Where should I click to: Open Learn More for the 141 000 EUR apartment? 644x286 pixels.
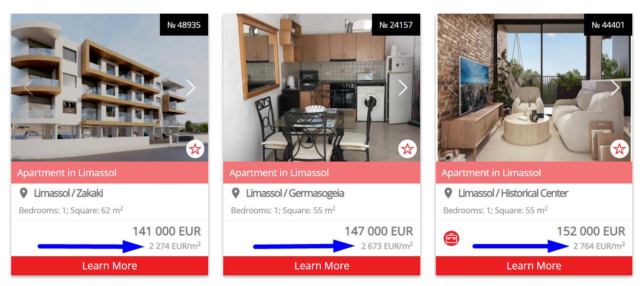click(x=110, y=266)
